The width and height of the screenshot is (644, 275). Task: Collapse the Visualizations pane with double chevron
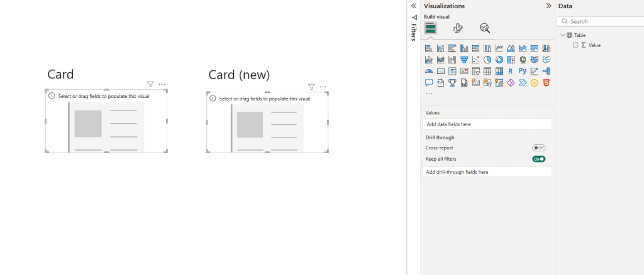[548, 5]
